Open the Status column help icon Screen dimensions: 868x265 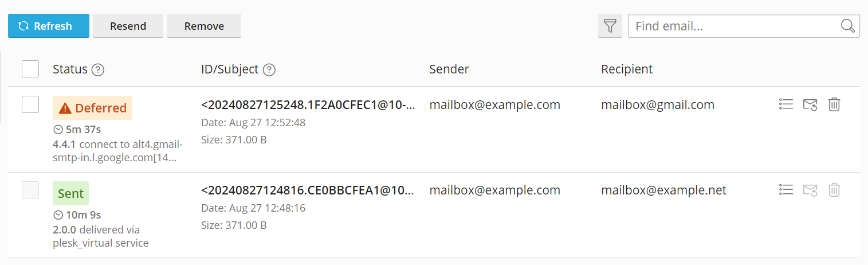pos(98,70)
